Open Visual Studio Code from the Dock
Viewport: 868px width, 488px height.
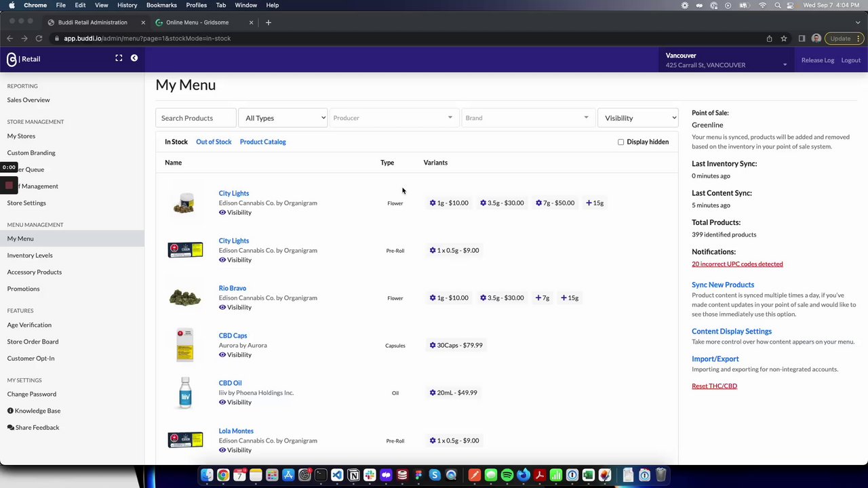337,475
